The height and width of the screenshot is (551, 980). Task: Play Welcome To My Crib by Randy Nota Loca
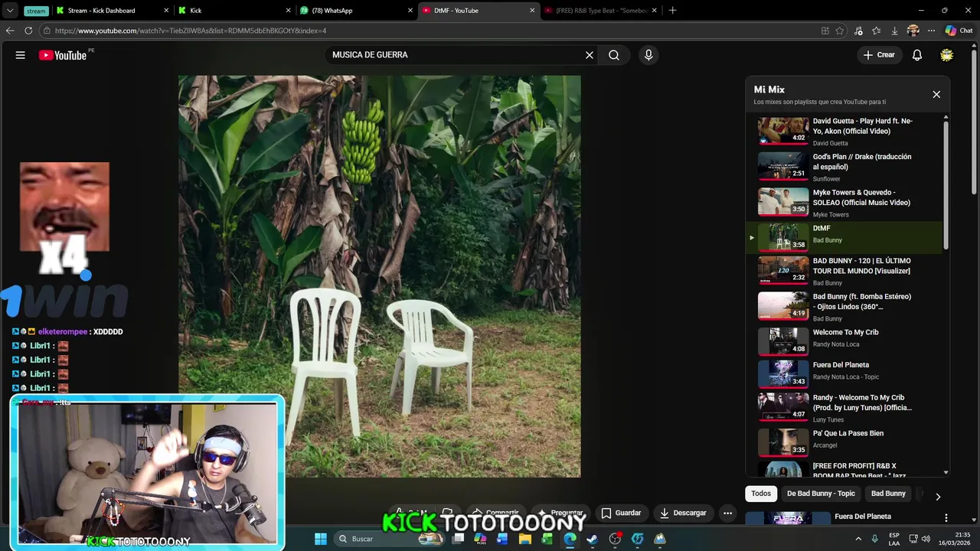pyautogui.click(x=845, y=341)
